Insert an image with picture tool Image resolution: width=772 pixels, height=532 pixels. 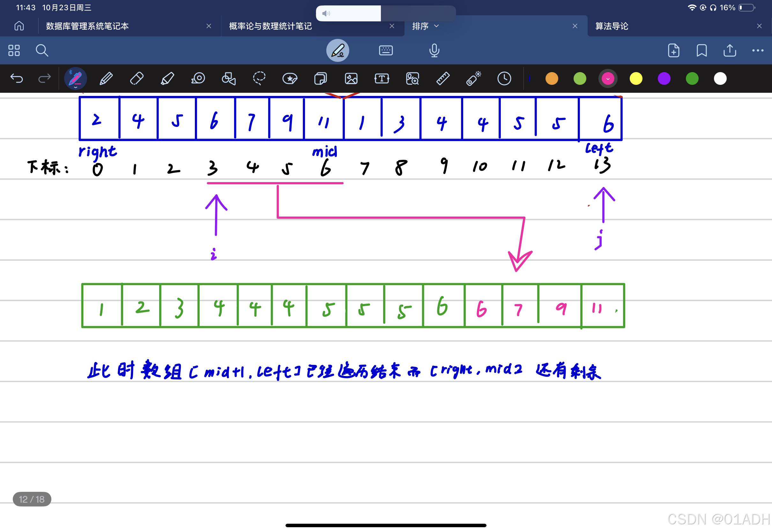coord(351,79)
